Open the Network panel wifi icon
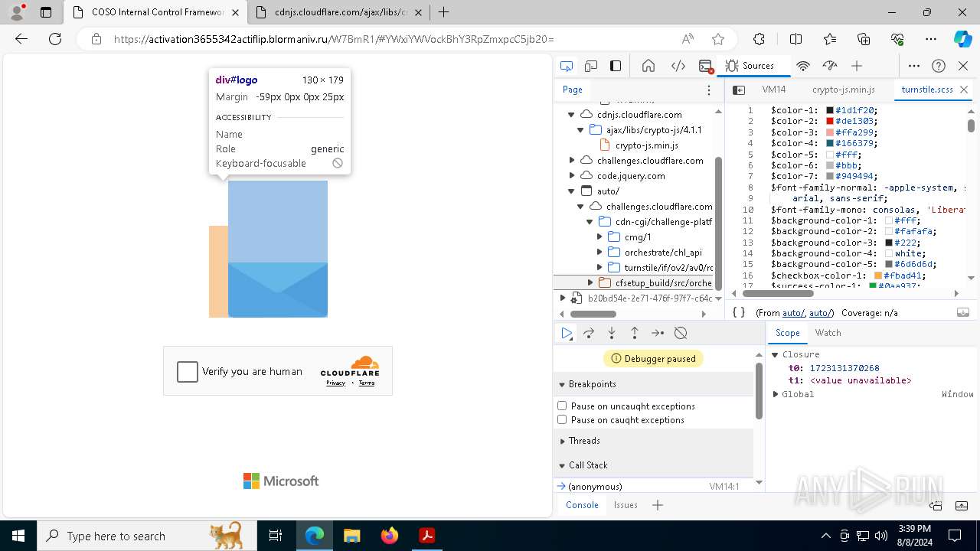Viewport: 980px width, 551px height. point(803,66)
